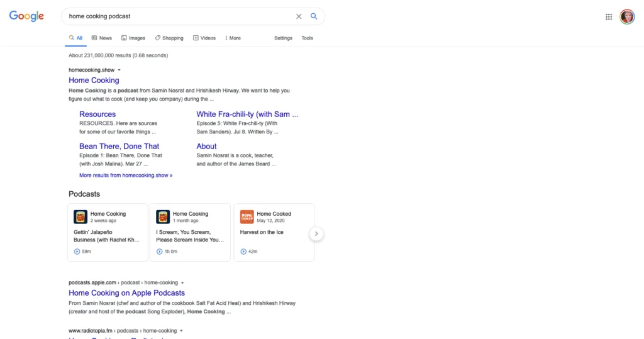Click the blue magnifier search icon
Screen dimensions: 644x339
pos(314,16)
